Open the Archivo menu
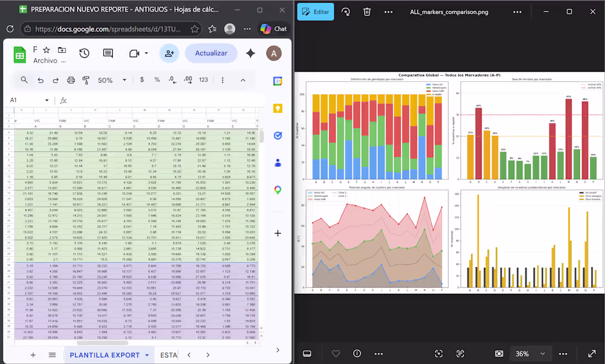605x364 pixels. pyautogui.click(x=45, y=60)
